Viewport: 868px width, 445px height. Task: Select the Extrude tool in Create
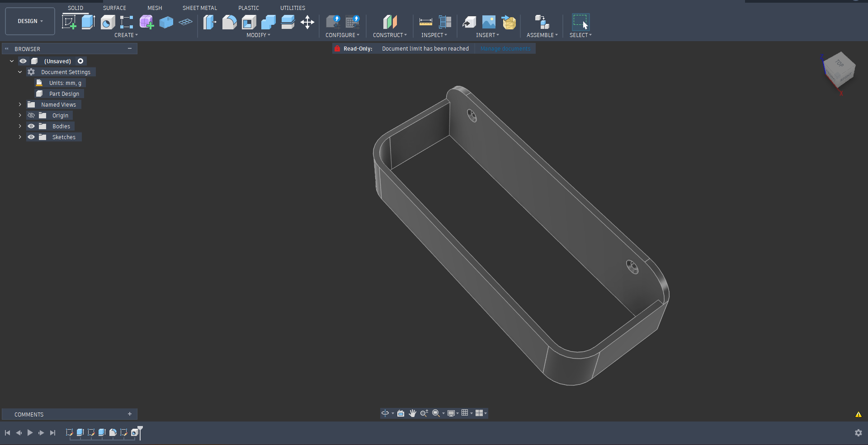coord(88,22)
